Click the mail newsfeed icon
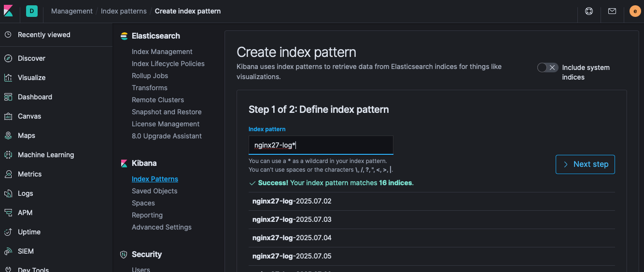Image resolution: width=644 pixels, height=272 pixels. (x=612, y=11)
